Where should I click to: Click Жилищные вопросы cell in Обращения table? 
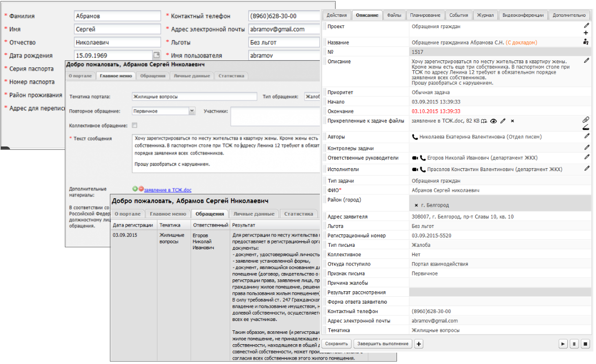pos(172,238)
